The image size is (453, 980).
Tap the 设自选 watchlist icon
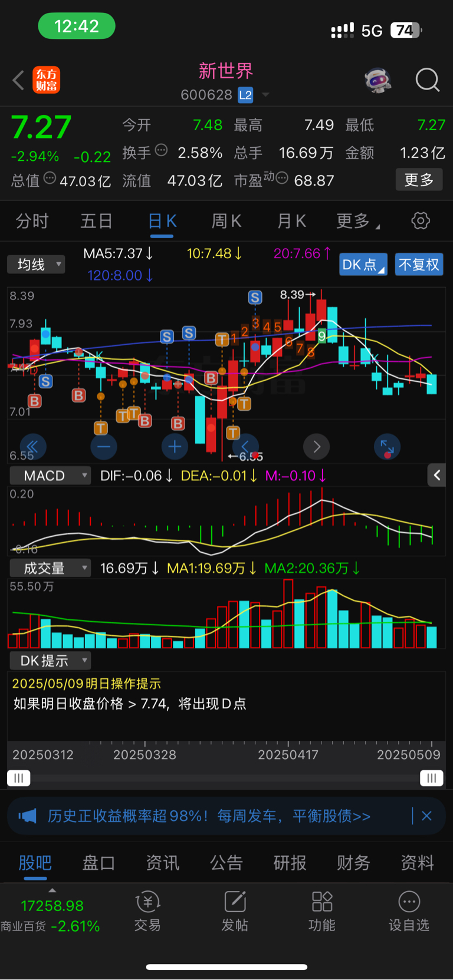tap(409, 911)
